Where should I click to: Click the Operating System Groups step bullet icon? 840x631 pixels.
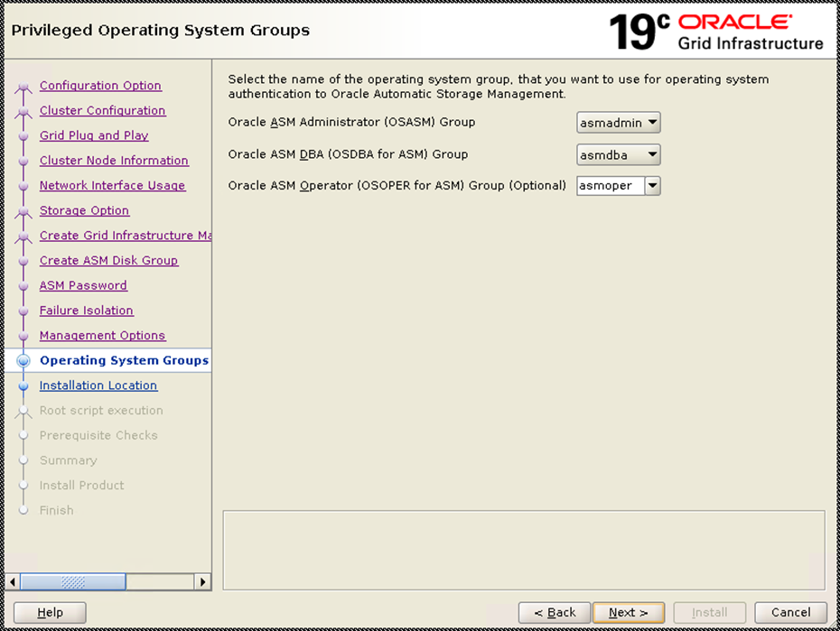23,361
